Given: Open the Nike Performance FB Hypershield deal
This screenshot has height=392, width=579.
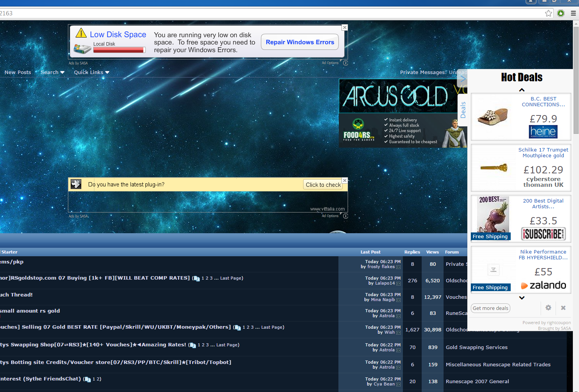Looking at the screenshot, I should pos(521,270).
